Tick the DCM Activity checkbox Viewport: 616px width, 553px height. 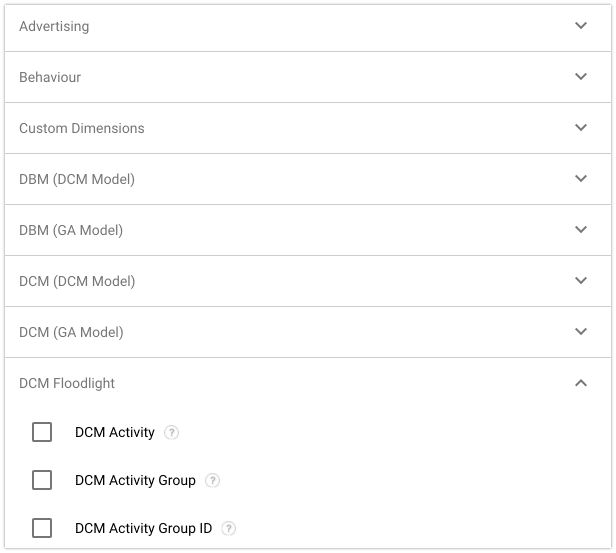pyautogui.click(x=42, y=432)
